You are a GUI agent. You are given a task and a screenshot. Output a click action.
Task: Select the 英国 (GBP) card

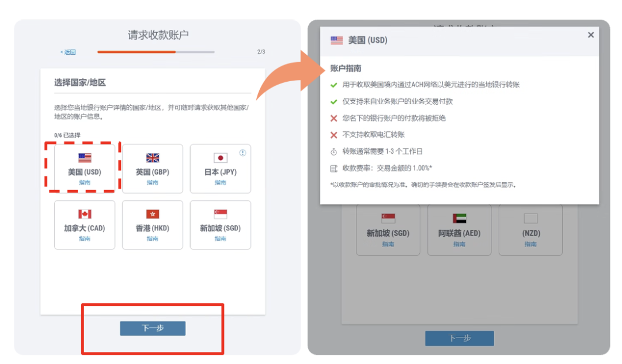[x=152, y=169]
